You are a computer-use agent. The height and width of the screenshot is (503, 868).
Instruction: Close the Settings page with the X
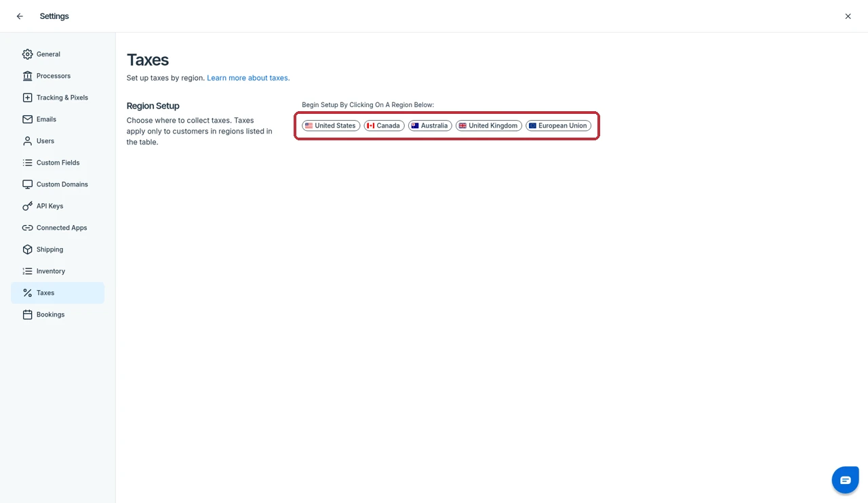click(x=848, y=16)
